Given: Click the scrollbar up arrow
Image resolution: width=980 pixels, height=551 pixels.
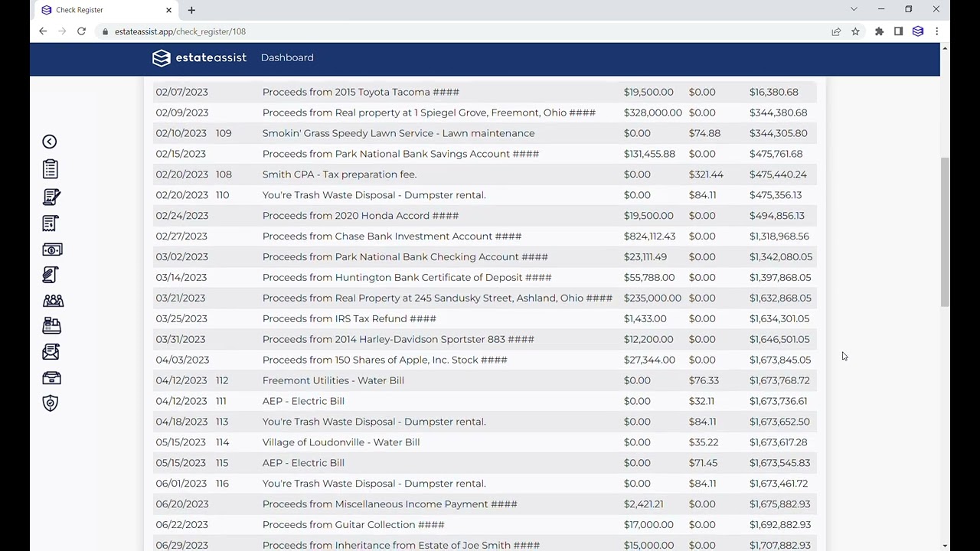Looking at the screenshot, I should (x=945, y=48).
